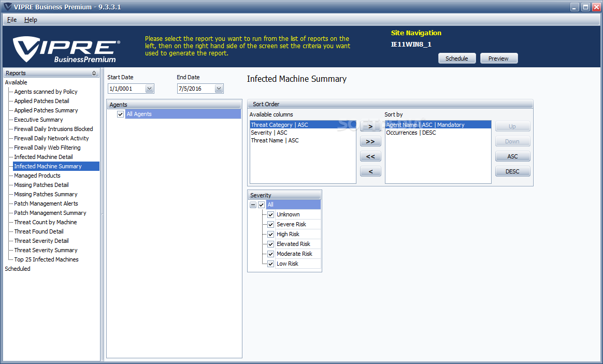Select Threat Found Detail report
Screen dimensions: 603x364
(39, 231)
